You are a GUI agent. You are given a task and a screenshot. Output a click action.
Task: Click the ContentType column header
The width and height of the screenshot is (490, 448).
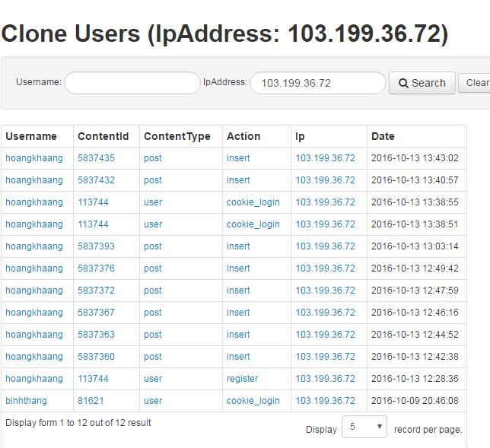(x=177, y=136)
